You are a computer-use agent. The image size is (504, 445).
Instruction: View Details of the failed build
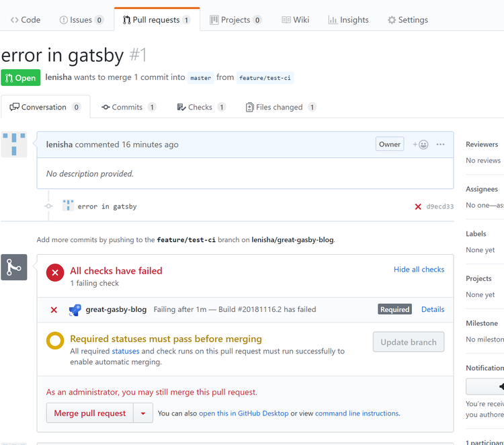pos(433,309)
